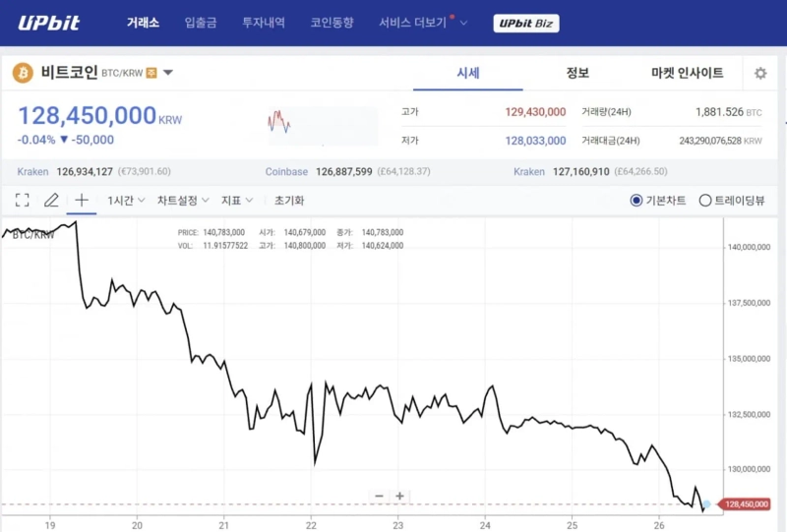The image size is (787, 532).
Task: Expand the BTC/KRW market selector arrow
Action: (168, 73)
